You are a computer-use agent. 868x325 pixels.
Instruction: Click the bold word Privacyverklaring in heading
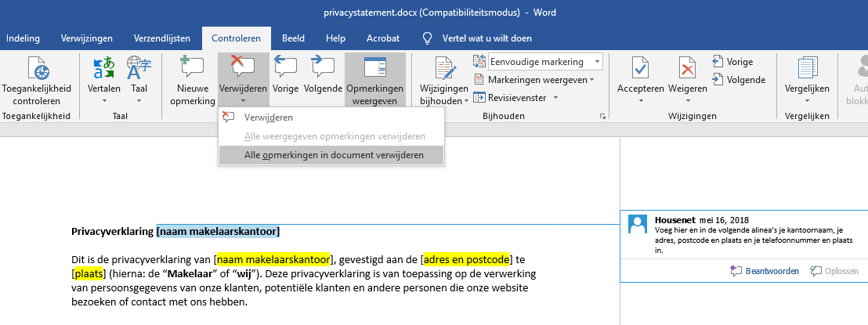(113, 231)
